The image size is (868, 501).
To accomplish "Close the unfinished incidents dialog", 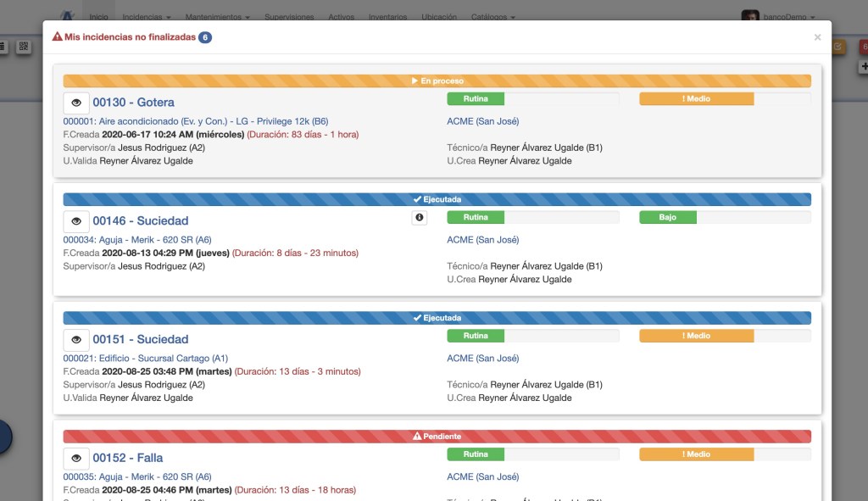I will click(817, 37).
